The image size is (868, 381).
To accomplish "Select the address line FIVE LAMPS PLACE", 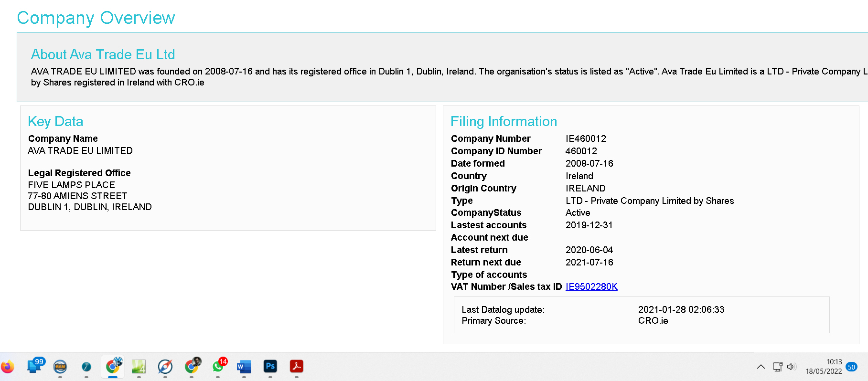I will 71,185.
